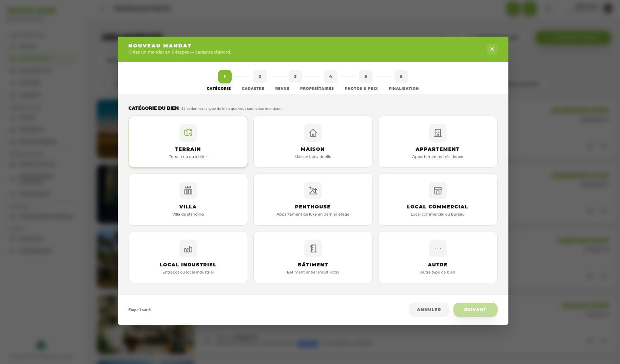Click 'Villa de standing' description

(188, 214)
